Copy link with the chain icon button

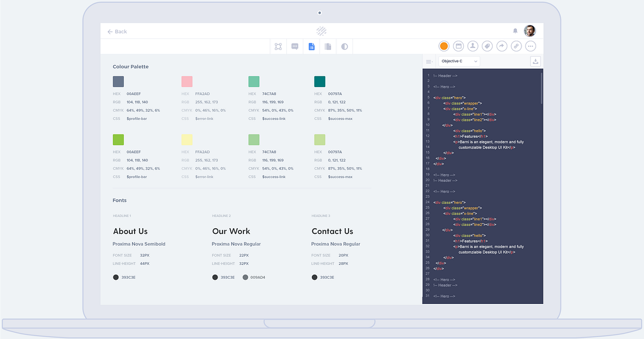pyautogui.click(x=516, y=46)
